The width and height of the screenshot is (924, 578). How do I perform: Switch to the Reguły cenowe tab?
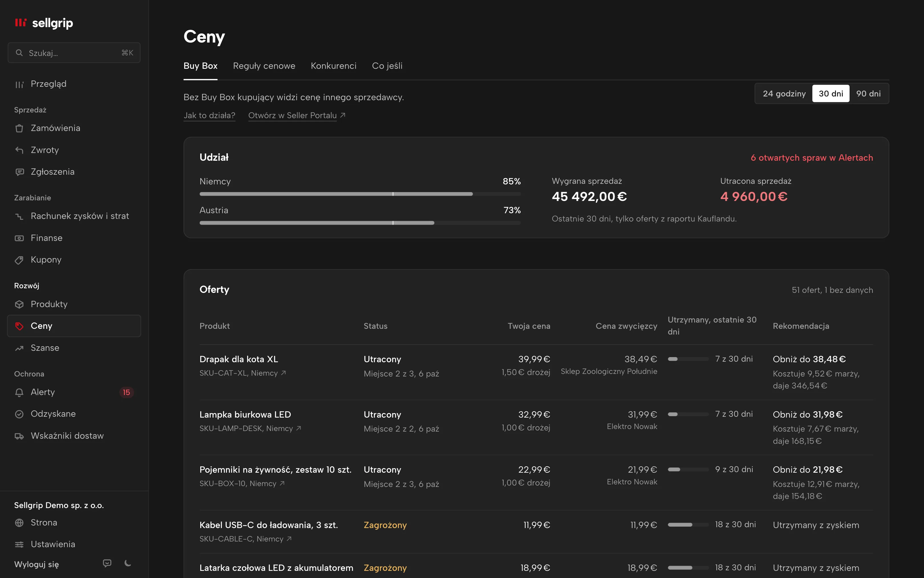pos(264,66)
